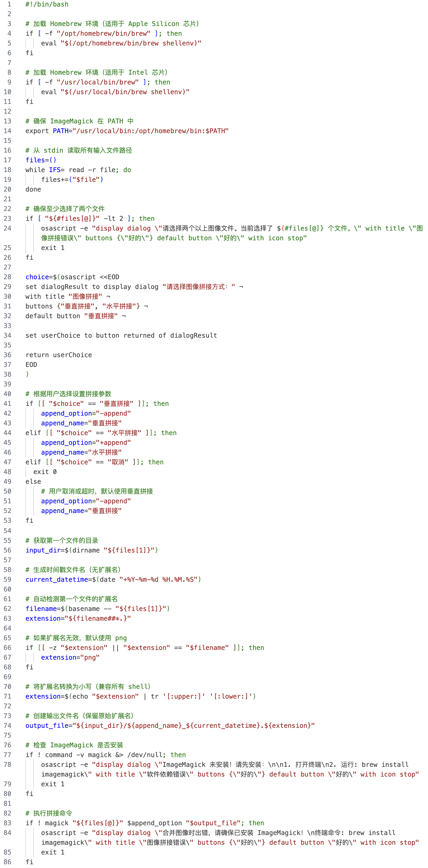
Task: Click the while IFS= read loop line
Action: point(78,170)
